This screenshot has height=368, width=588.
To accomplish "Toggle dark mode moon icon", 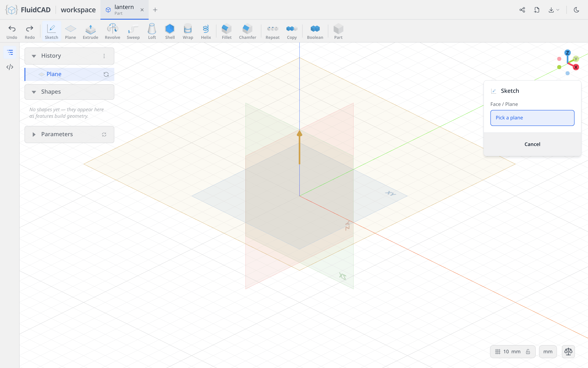I will pos(576,10).
